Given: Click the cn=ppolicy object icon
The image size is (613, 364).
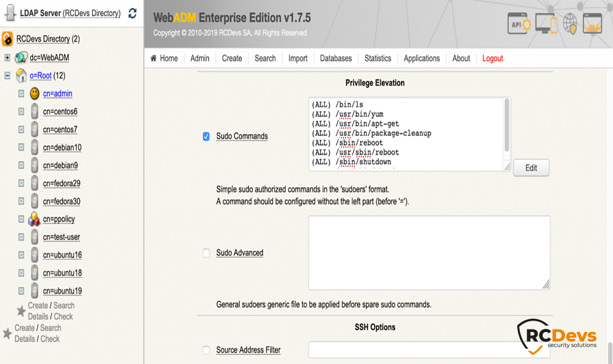Looking at the screenshot, I should coord(34,219).
